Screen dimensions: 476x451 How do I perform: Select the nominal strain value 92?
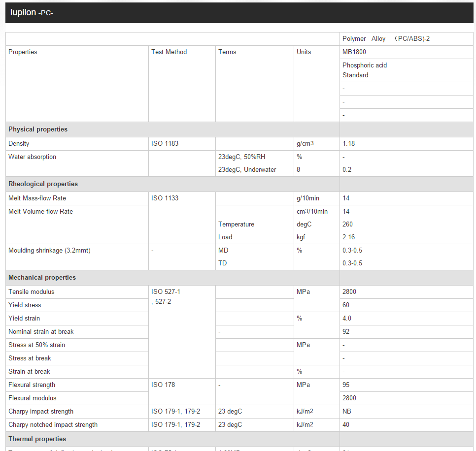point(346,331)
